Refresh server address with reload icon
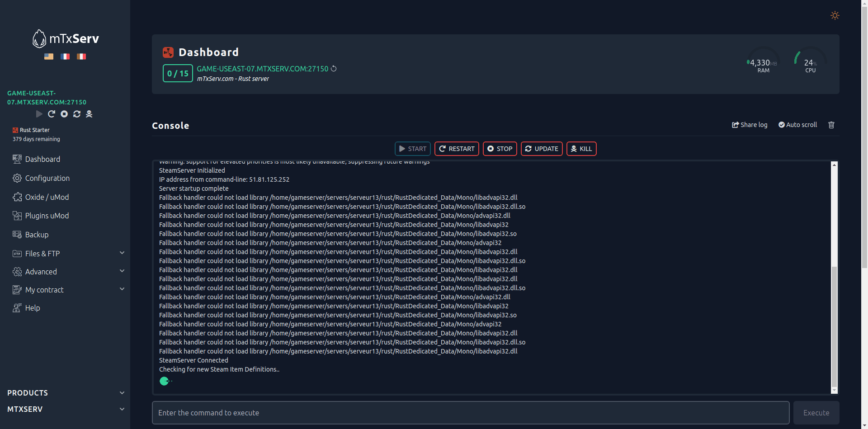This screenshot has height=429, width=868. click(x=334, y=69)
